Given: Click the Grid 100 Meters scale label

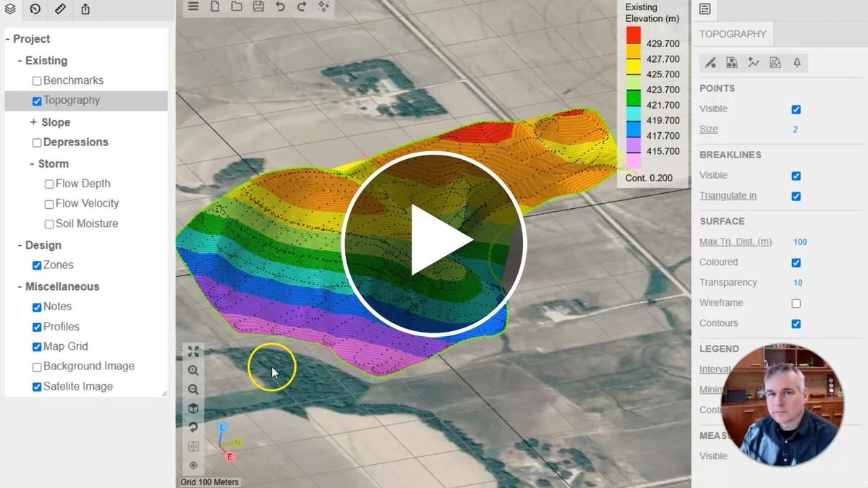Looking at the screenshot, I should tap(210, 482).
